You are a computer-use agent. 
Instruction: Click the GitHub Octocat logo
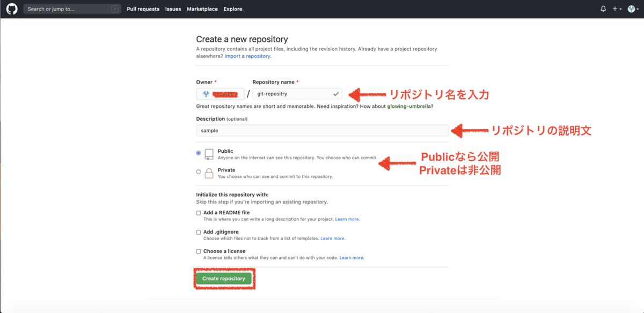point(11,9)
